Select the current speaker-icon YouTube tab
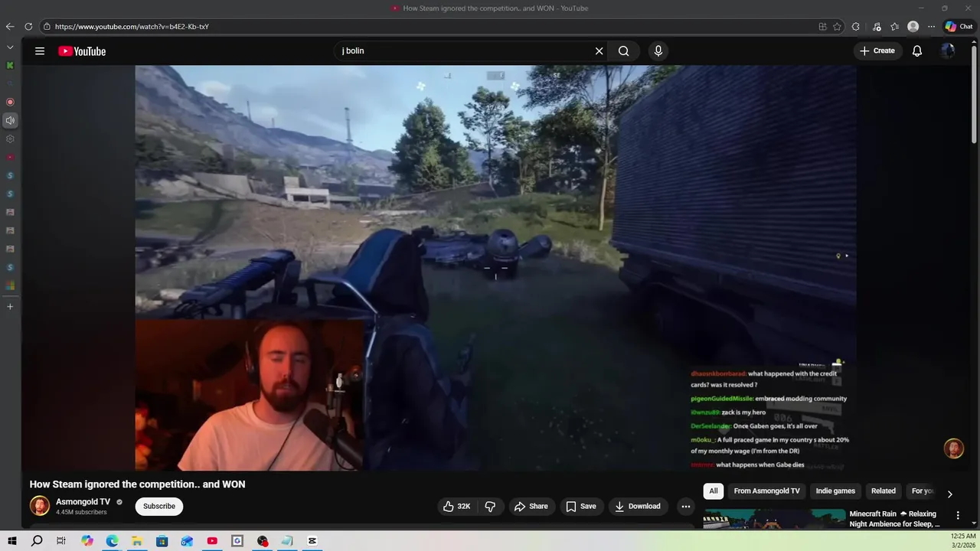The width and height of the screenshot is (980, 551). click(x=10, y=120)
